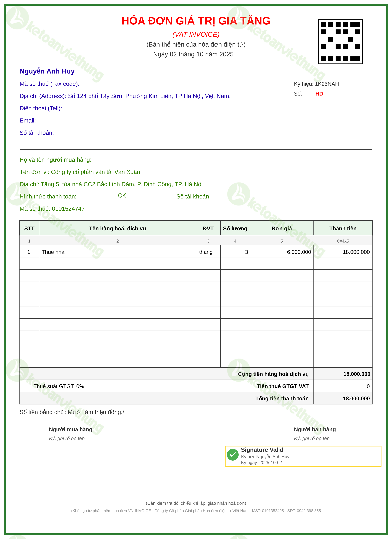Click the "Số:" invoice number label
The height and width of the screenshot is (539, 392).
point(298,94)
